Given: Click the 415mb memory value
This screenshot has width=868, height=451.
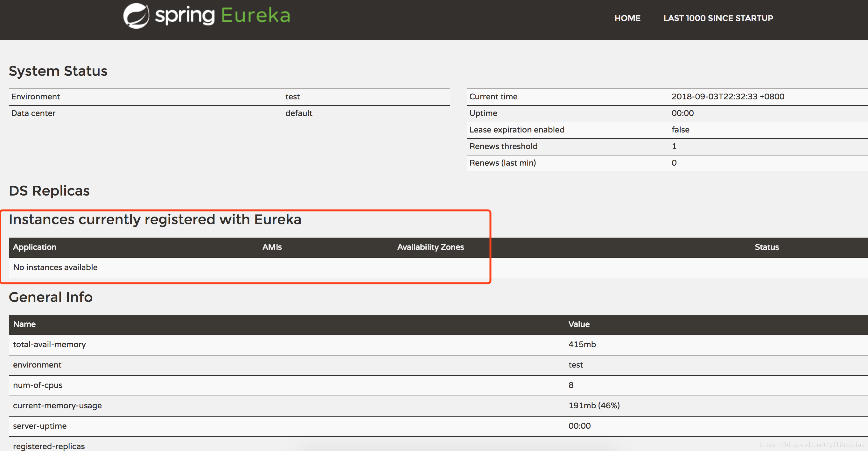Looking at the screenshot, I should click(x=582, y=345).
